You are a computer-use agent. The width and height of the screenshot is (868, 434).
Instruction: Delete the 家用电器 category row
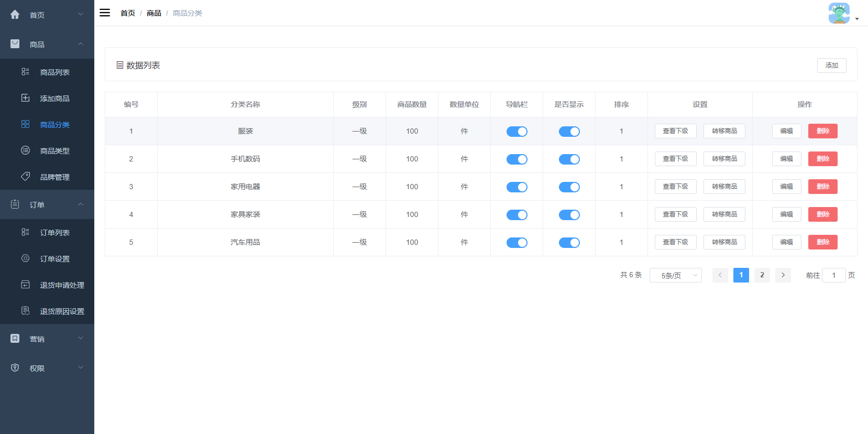(x=822, y=187)
